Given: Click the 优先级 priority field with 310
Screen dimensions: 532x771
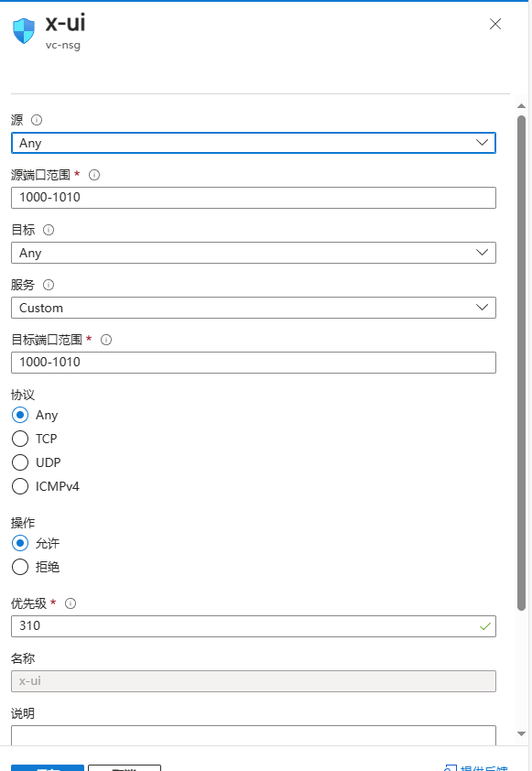Looking at the screenshot, I should (x=254, y=626).
